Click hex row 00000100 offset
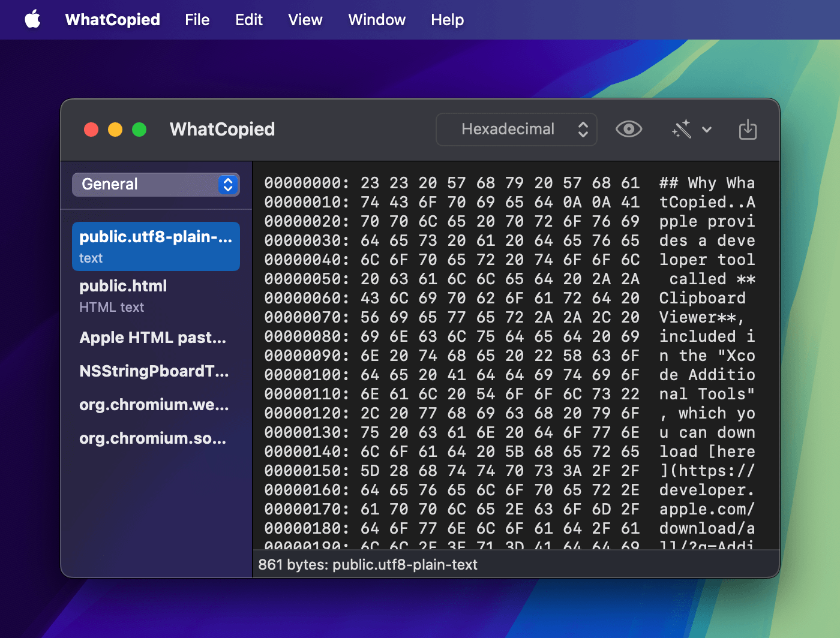Viewport: 840px width, 638px height. [x=307, y=375]
